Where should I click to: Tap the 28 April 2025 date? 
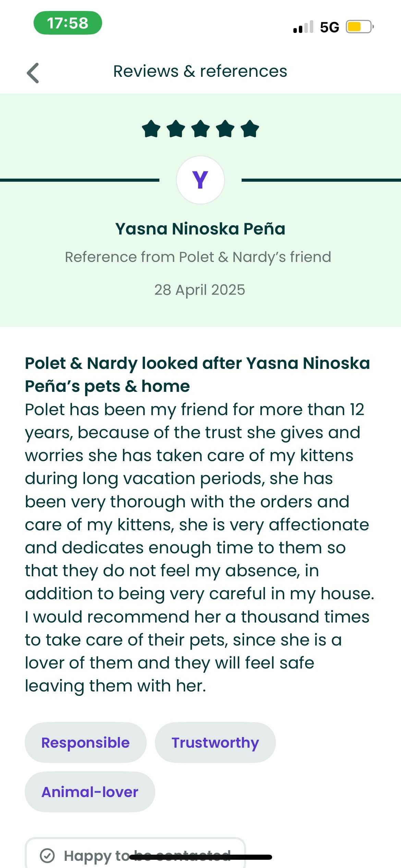[200, 290]
